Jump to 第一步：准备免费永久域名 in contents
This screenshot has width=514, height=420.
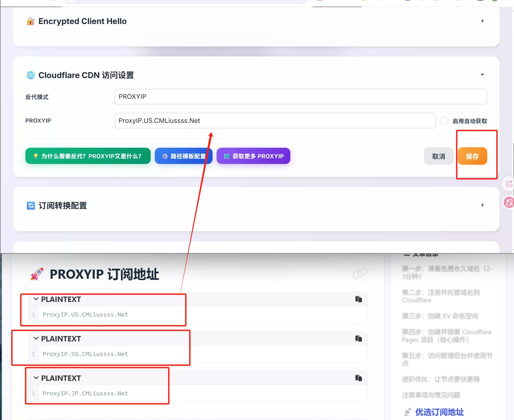[x=447, y=273]
